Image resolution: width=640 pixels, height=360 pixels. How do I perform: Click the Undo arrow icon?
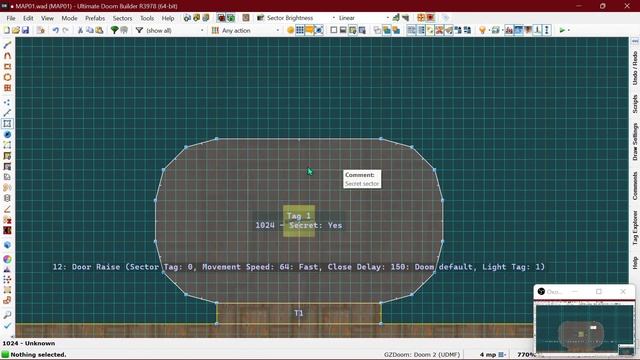(x=56, y=30)
